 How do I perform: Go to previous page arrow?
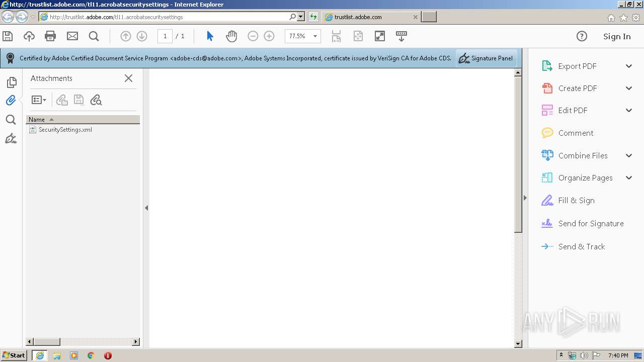(x=126, y=36)
